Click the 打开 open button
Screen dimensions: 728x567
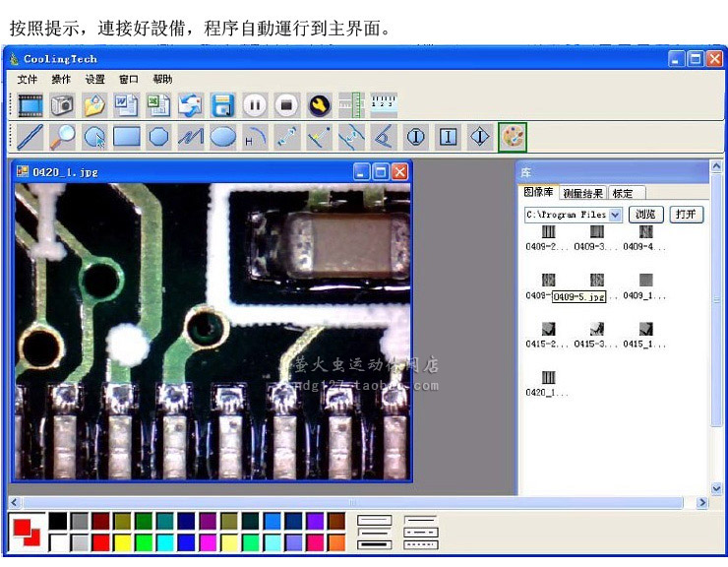click(x=687, y=214)
